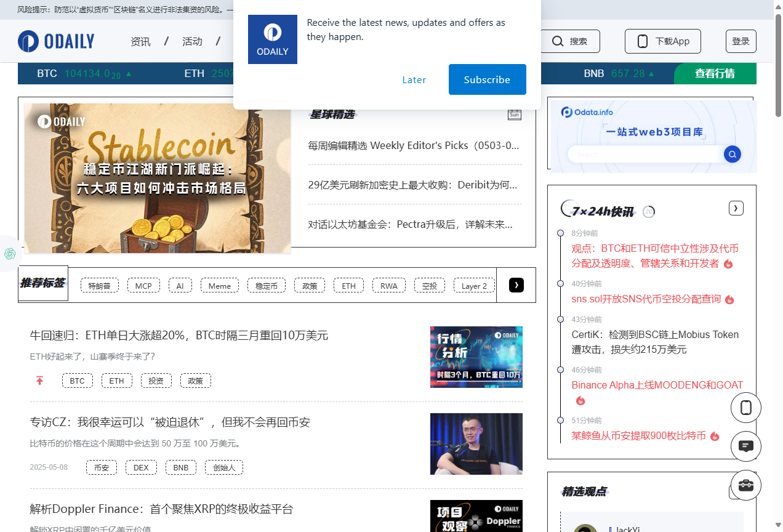Expand the 7×24h快讯 section arrow

click(x=736, y=208)
